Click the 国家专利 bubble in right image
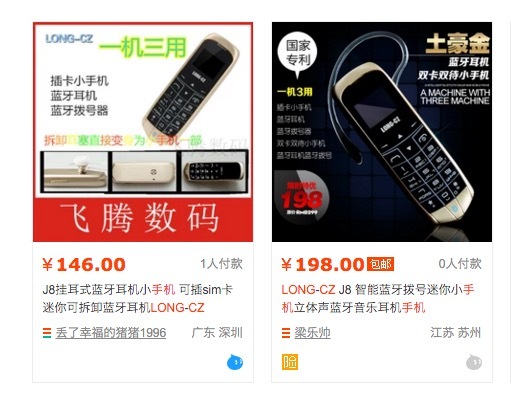Screen dimensions: 511x400 point(297,54)
